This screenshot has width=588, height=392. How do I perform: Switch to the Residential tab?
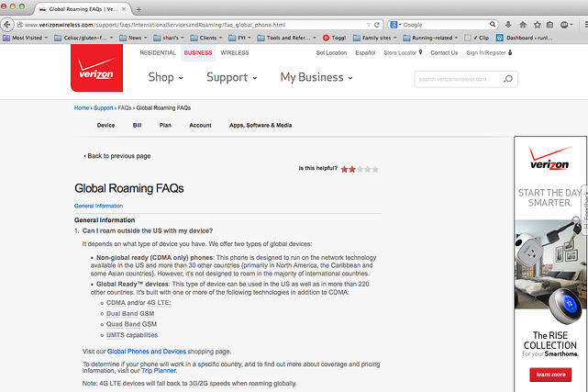tap(158, 53)
